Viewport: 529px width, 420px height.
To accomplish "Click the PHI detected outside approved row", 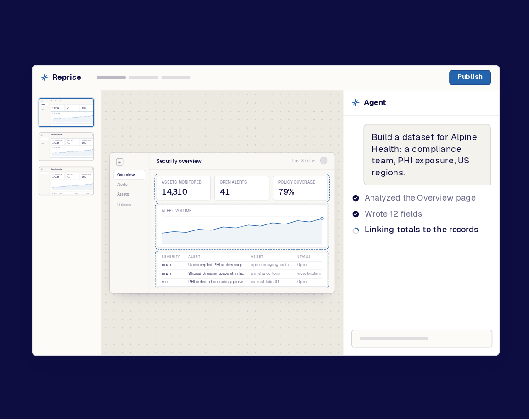I will coord(242,282).
